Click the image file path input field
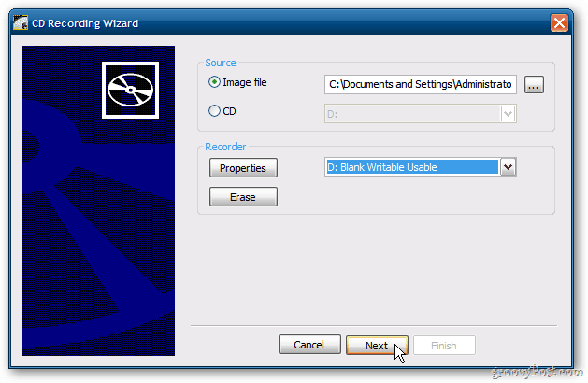Viewport: 588px width, 383px height. coord(421,84)
